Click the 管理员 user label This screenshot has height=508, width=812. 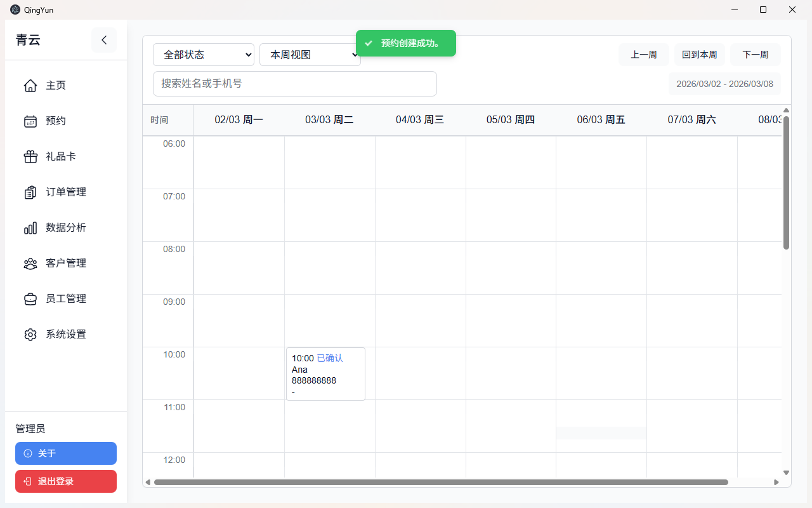30,429
